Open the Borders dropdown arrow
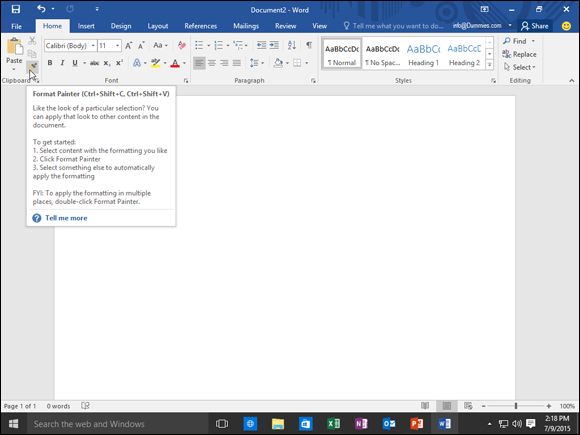The width and height of the screenshot is (580, 435). pyautogui.click(x=307, y=63)
